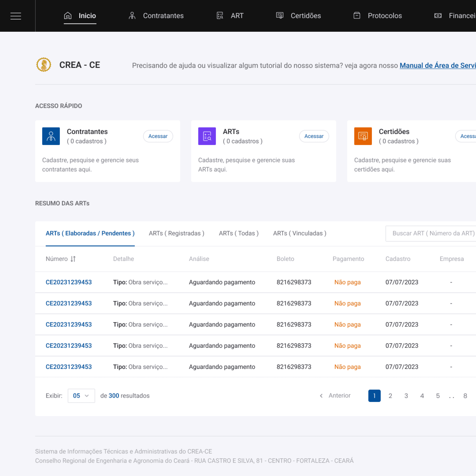Open the Certidões nav item
The height and width of the screenshot is (476, 476).
(x=298, y=16)
